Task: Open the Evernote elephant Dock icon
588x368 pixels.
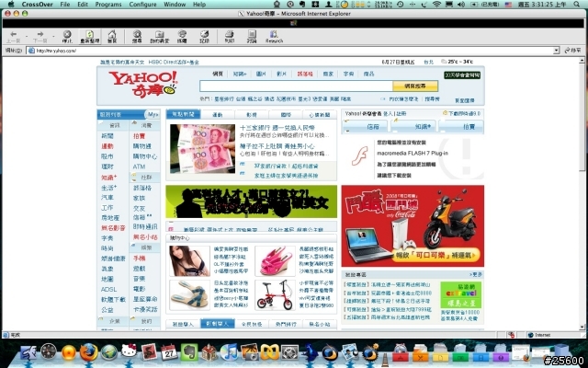Action: point(189,353)
